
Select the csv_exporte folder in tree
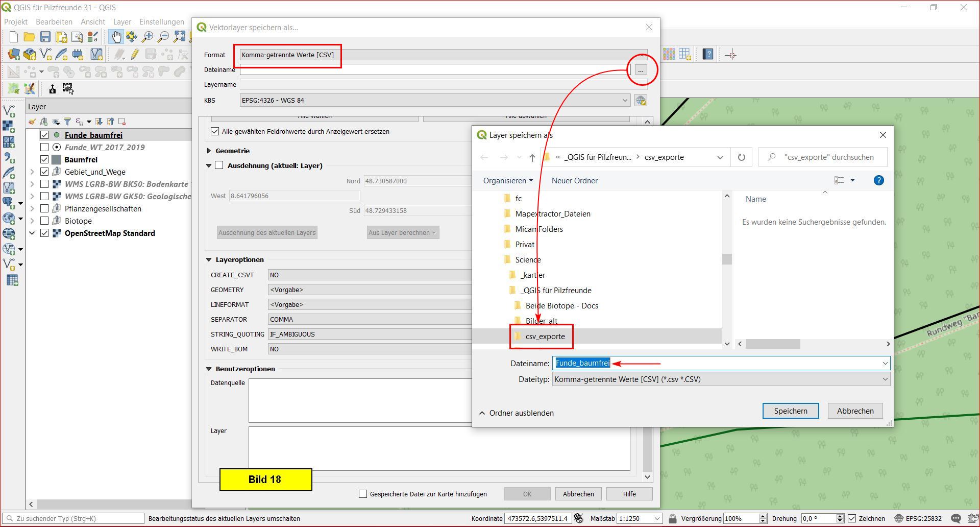click(x=545, y=337)
